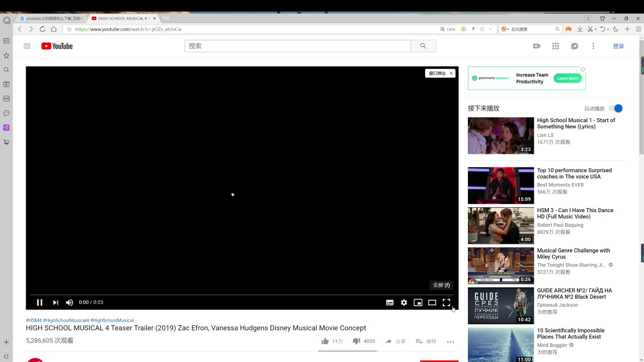Toggle video subtitles/captions

[x=389, y=302]
